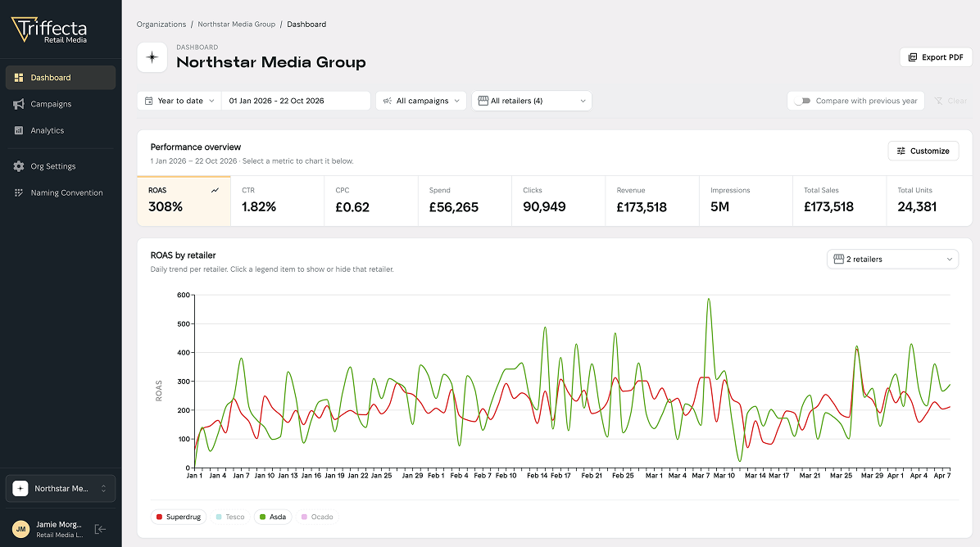This screenshot has width=980, height=547.
Task: Click the log out icon next to Jamie Morg
Action: (x=100, y=530)
